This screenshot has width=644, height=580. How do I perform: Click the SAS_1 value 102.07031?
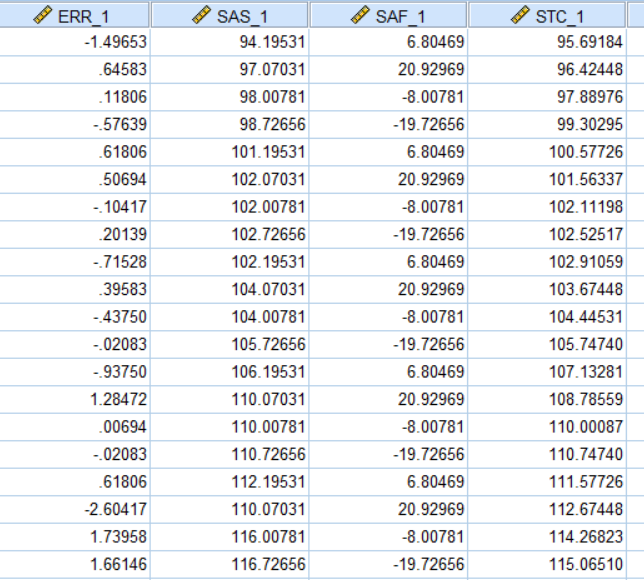click(268, 180)
